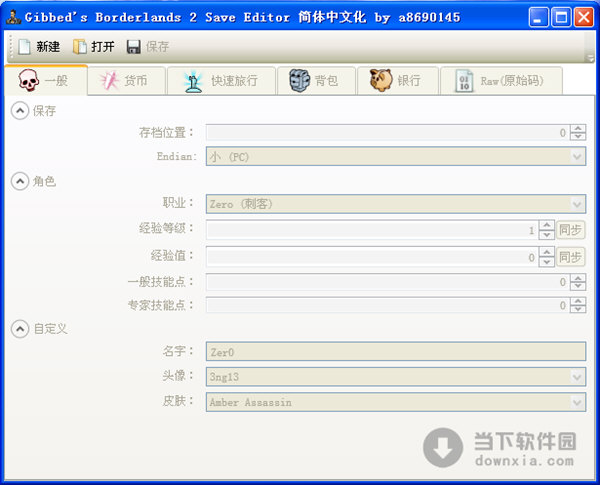Click the 经验等级 number field
Image resolution: width=600 pixels, height=485 pixels.
click(x=372, y=230)
